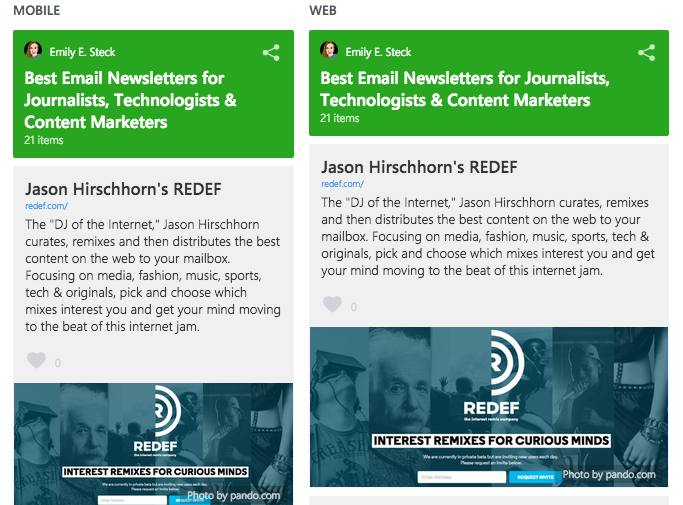Viewport: 683px width, 505px height.
Task: Open REDEF preview image in Mobile view
Action: pyautogui.click(x=153, y=444)
